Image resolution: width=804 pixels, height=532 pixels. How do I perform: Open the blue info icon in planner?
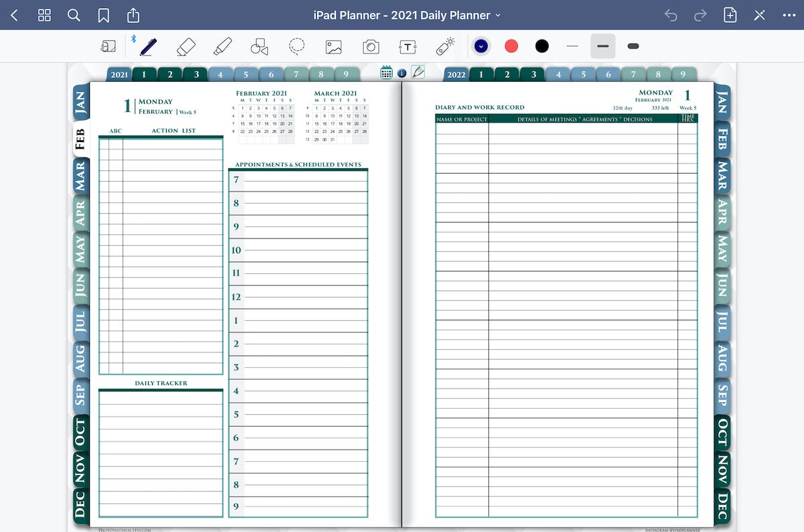[x=401, y=73]
